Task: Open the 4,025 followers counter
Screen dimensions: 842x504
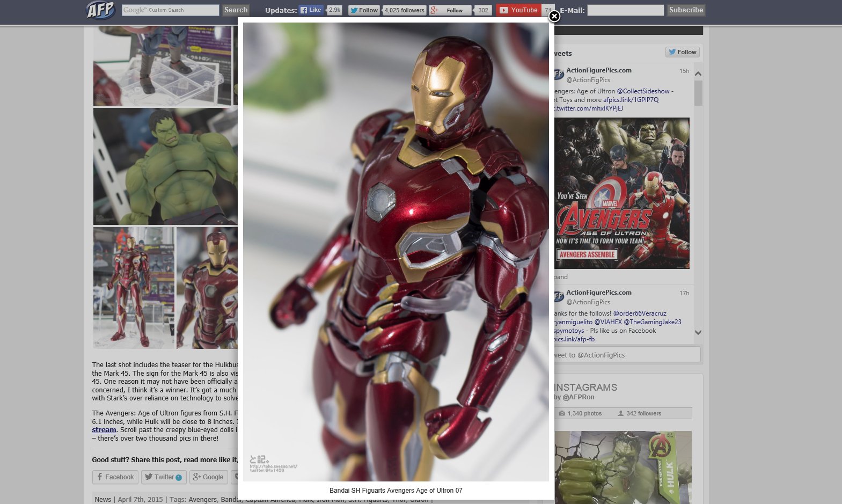Action: (x=405, y=10)
